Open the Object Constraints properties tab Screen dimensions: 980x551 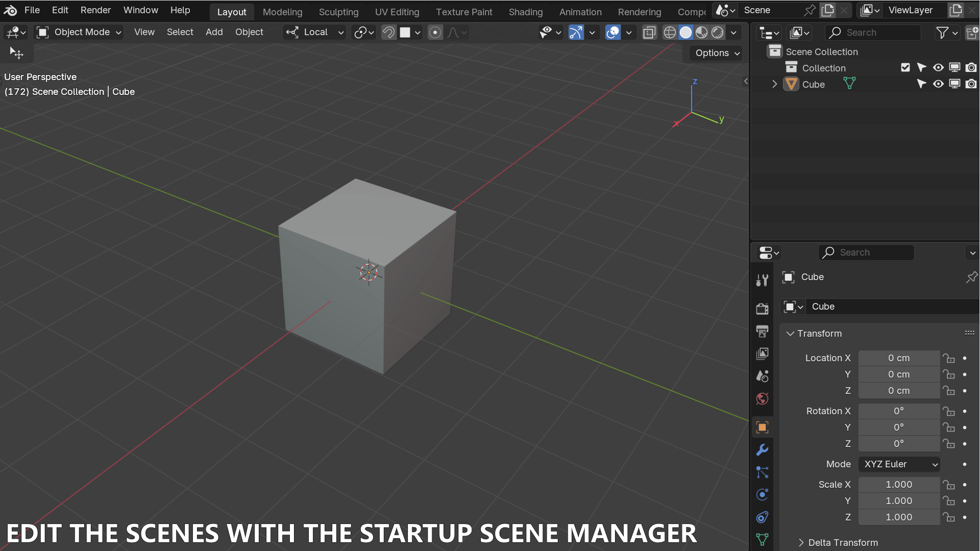762,517
